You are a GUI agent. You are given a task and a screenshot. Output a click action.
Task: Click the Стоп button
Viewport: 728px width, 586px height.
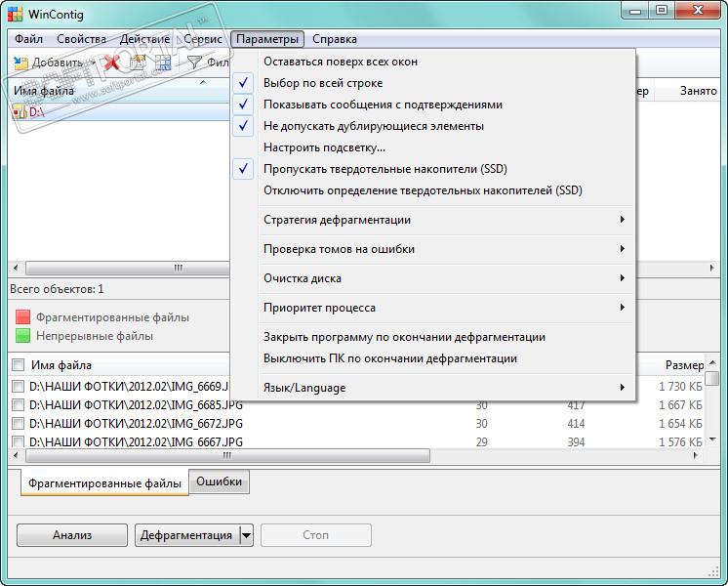pos(316,535)
